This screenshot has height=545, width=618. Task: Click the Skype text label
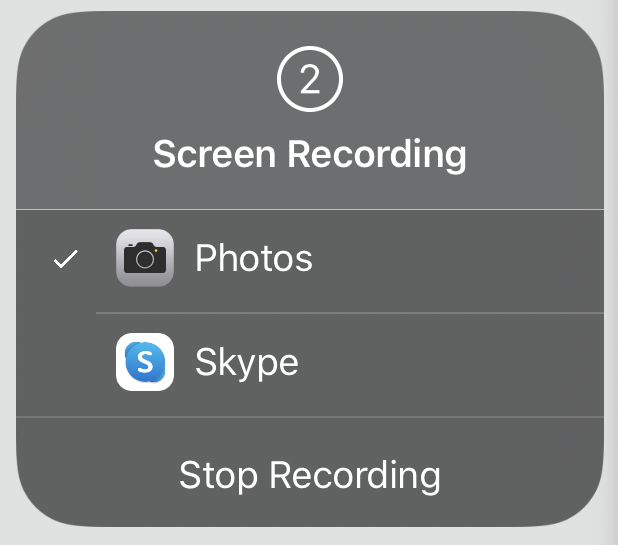tap(247, 364)
